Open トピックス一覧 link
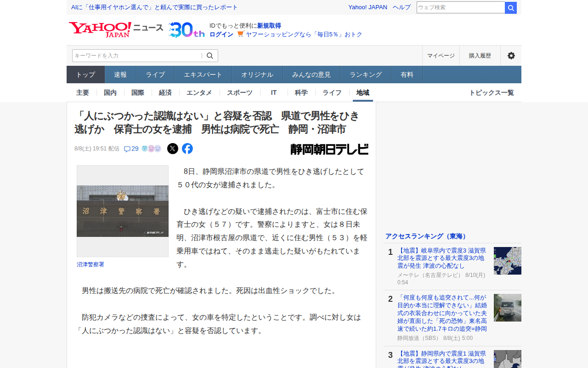The image size is (588, 368). point(492,92)
